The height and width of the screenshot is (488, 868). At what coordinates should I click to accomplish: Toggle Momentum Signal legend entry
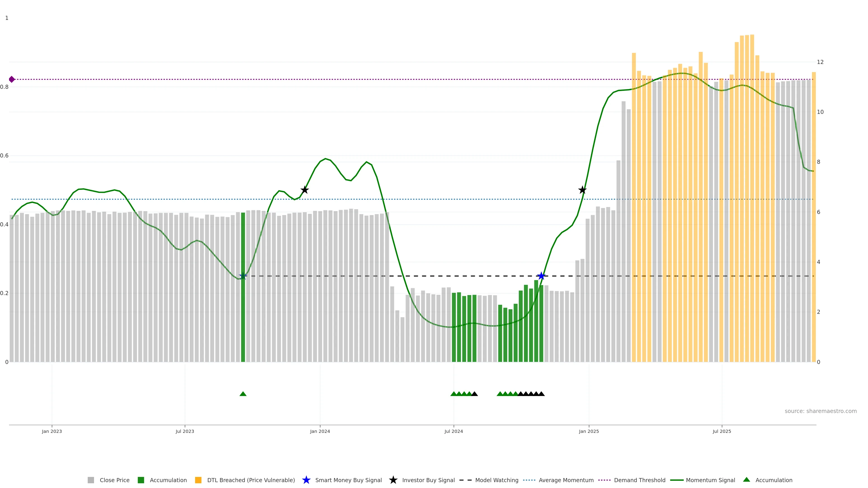(710, 480)
